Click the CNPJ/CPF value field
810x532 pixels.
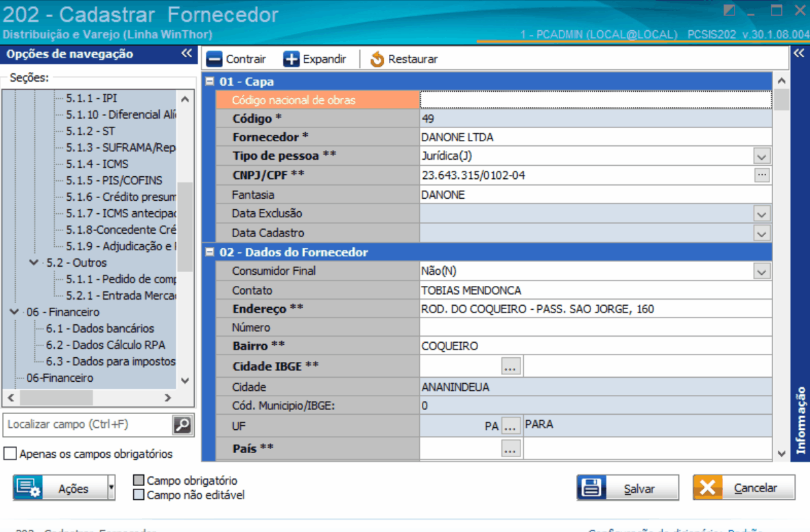pyautogui.click(x=586, y=175)
